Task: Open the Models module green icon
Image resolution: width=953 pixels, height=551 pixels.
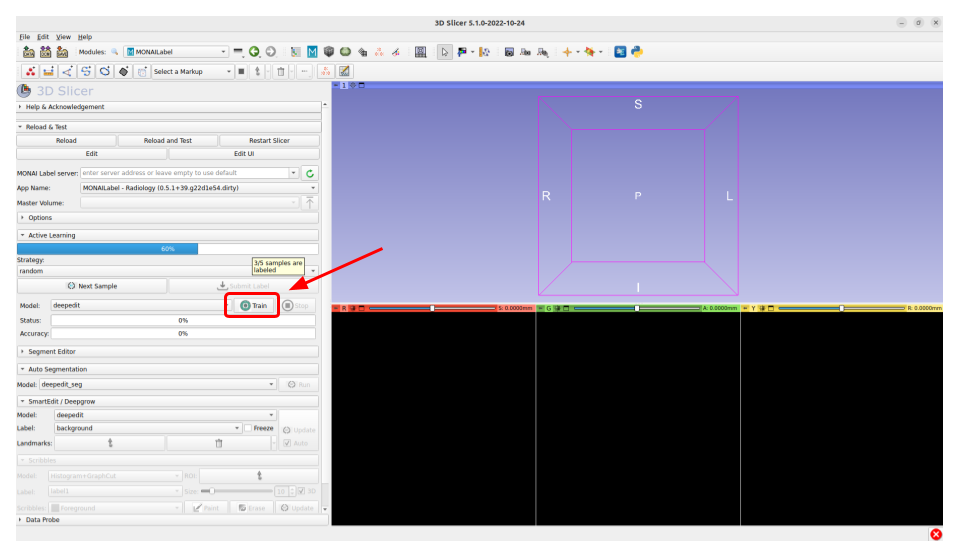Action: (345, 52)
